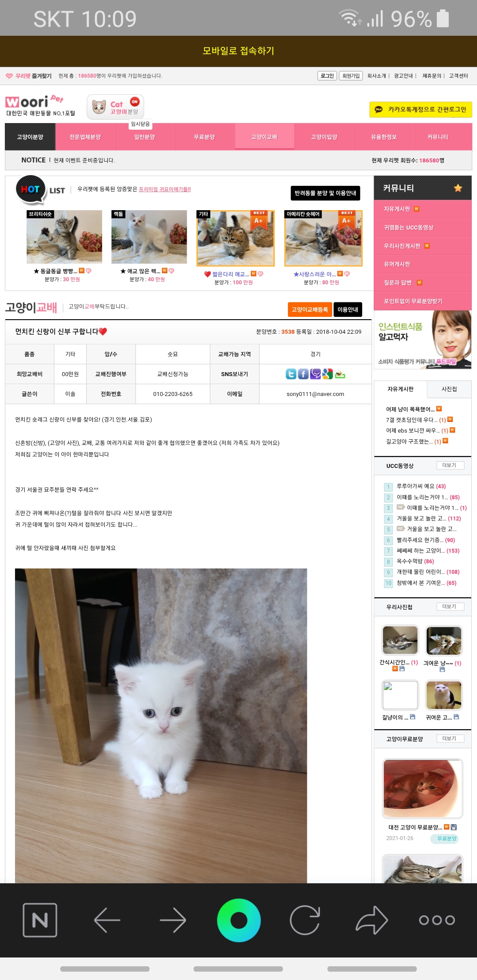Tap the Naver N home icon
477x980 pixels.
click(x=40, y=920)
